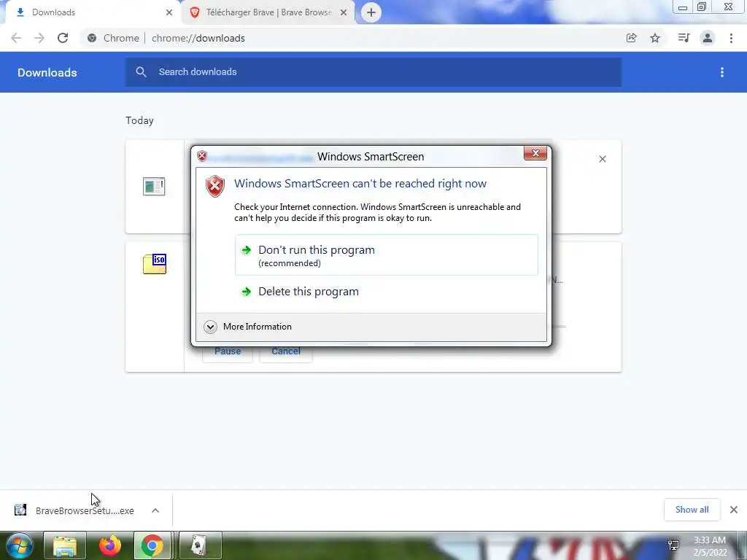Pause the ISO download
Viewport: 747px width, 560px height.
point(228,351)
